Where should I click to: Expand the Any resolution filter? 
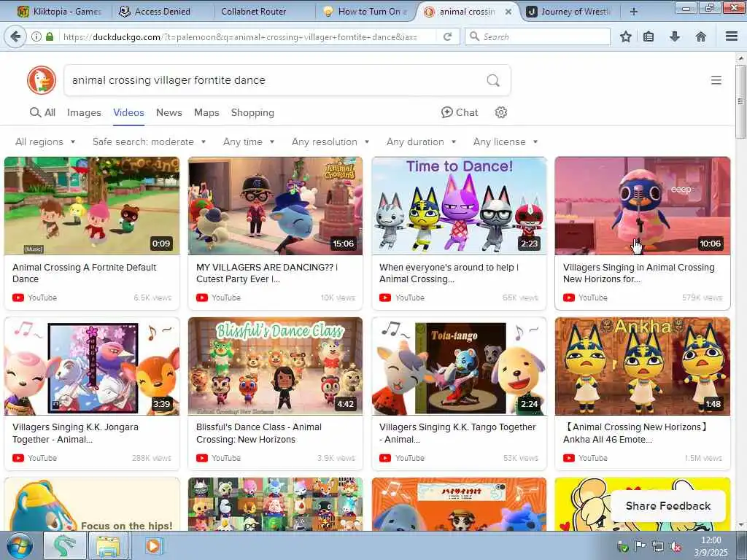point(330,142)
